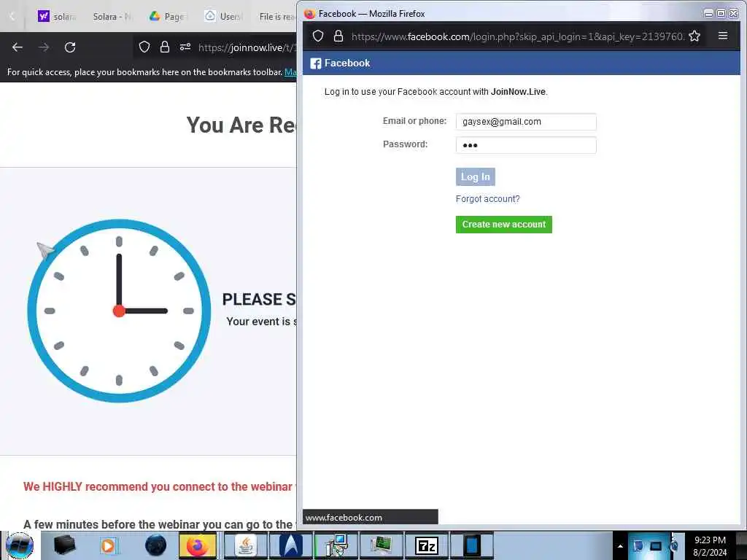The image size is (747, 560).
Task: Open the 7-Zip taskbar icon
Action: (426, 545)
